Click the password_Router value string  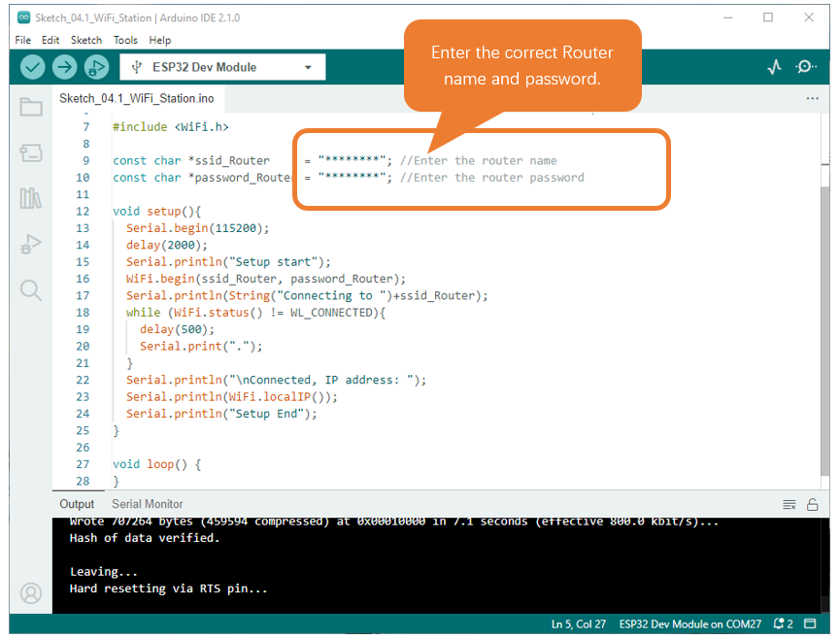pos(352,178)
